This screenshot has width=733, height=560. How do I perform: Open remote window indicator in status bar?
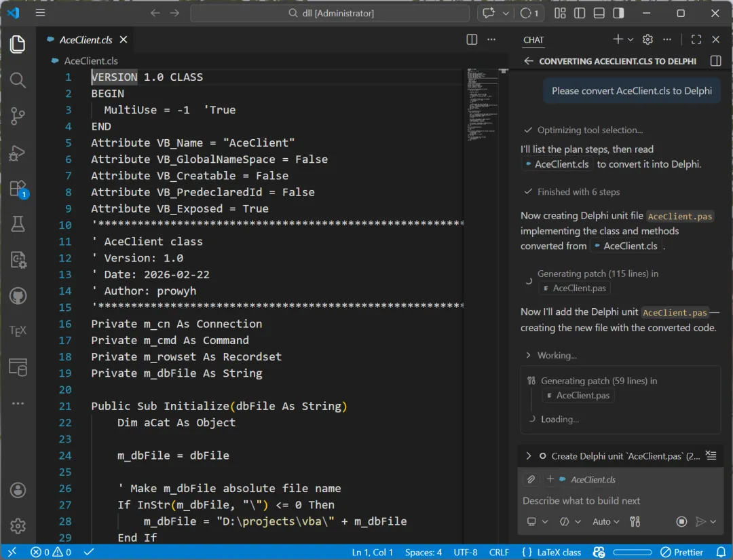click(12, 552)
